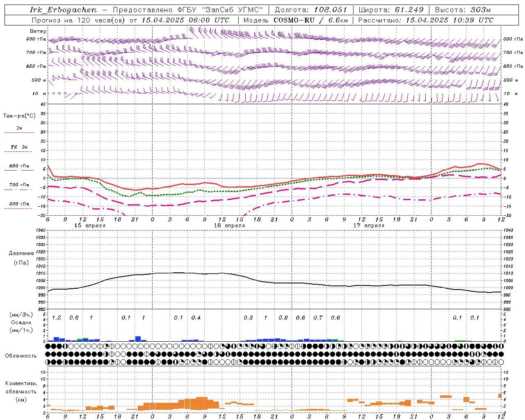Click the 'Ветер' wind panel label
This screenshot has width=525, height=420.
pyautogui.click(x=38, y=31)
